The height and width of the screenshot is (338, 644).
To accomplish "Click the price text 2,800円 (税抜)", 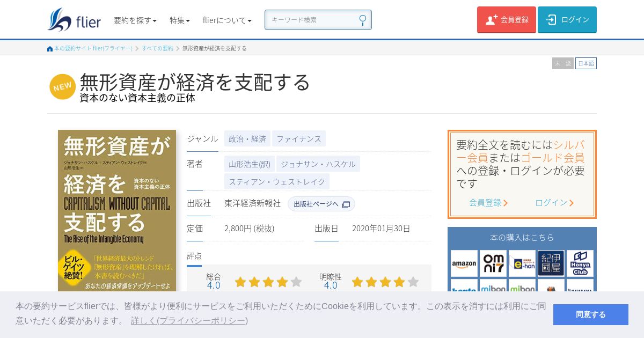I will pos(249,228).
